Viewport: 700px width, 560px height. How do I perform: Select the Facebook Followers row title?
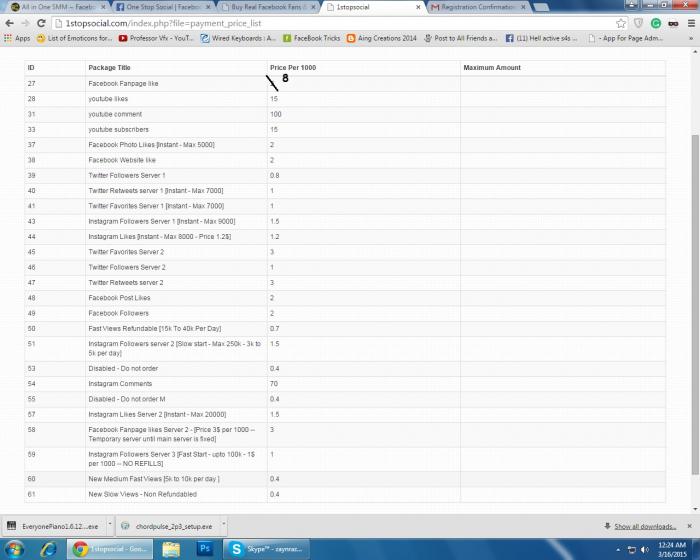[x=118, y=313]
